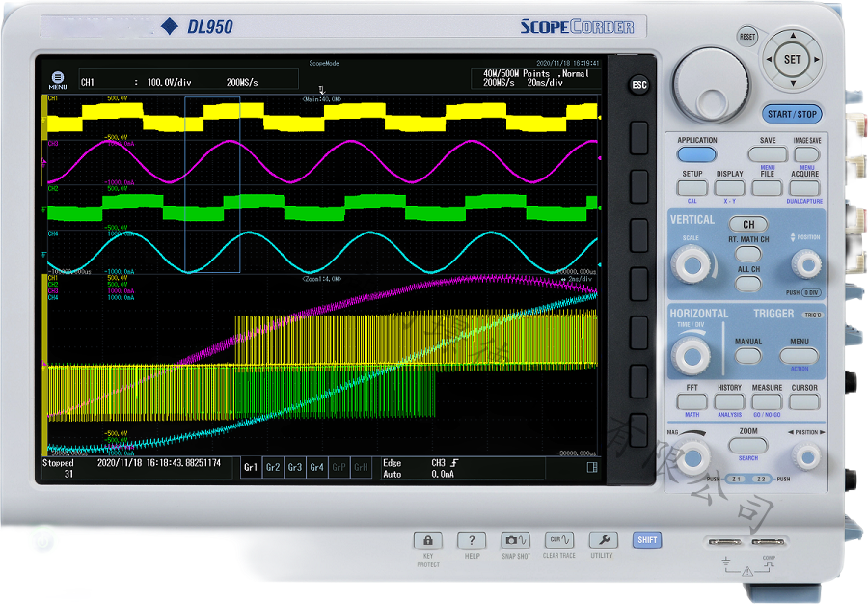Toggle the side panel layout icon on screen
The width and height of the screenshot is (868, 604).
(x=592, y=468)
